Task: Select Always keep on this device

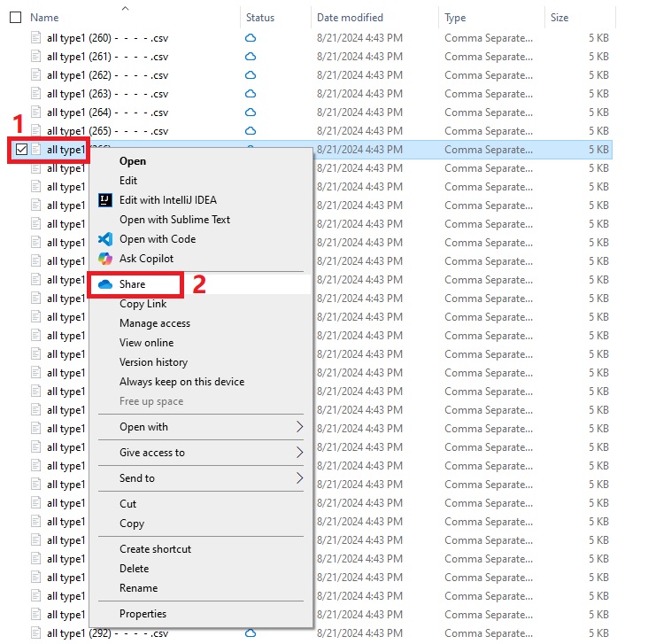Action: tap(181, 382)
